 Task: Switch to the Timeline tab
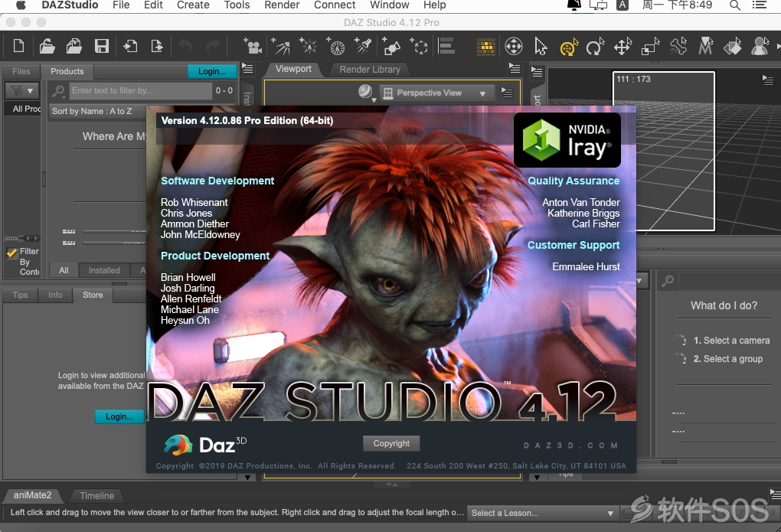(x=96, y=495)
